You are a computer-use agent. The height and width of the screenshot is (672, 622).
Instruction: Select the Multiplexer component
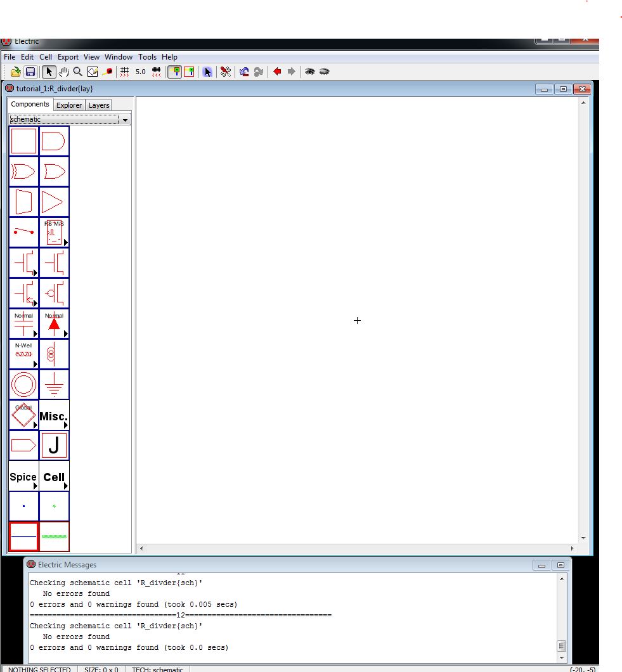pos(23,202)
